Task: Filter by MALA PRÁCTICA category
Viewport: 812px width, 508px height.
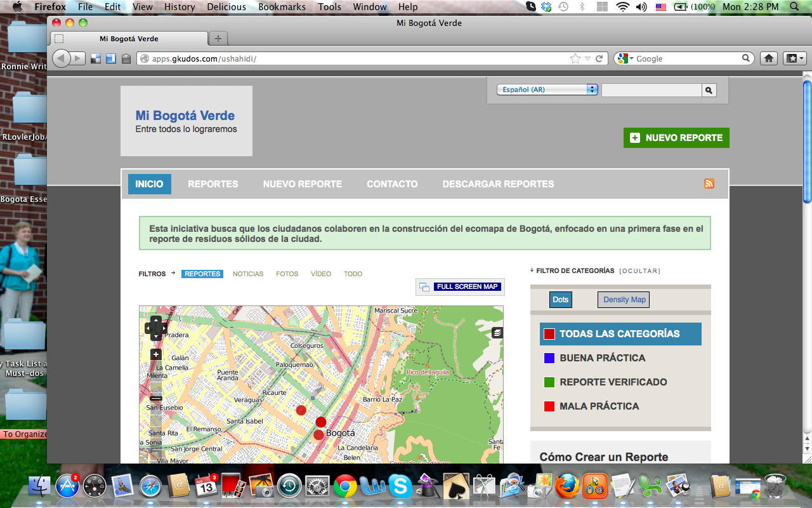Action: click(x=592, y=406)
